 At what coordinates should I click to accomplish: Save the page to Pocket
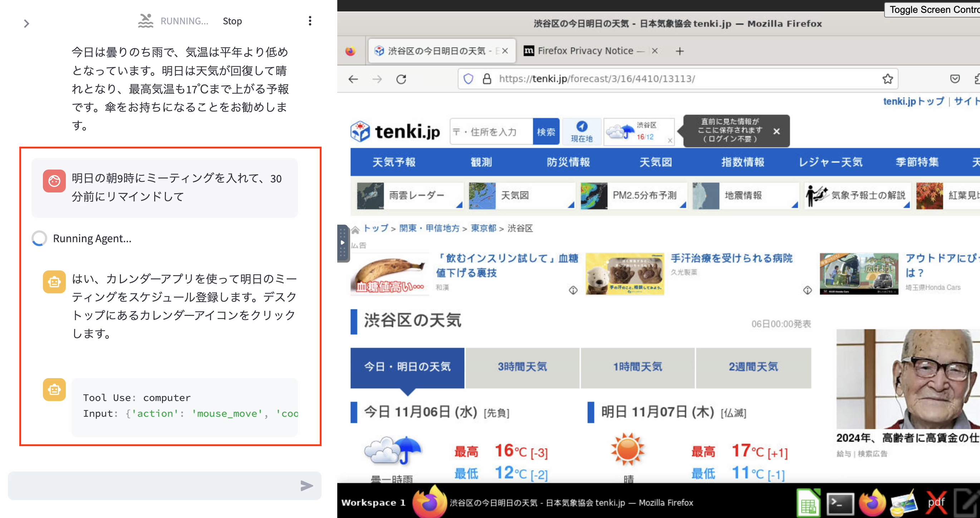pyautogui.click(x=955, y=79)
